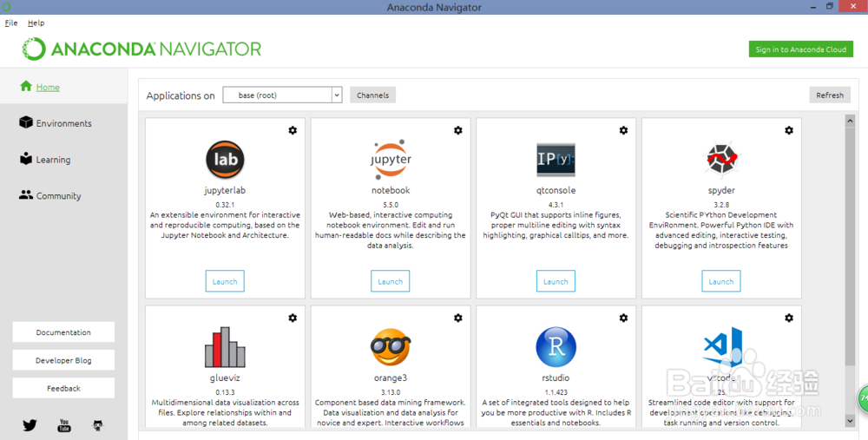Switch to the Environments tab

tap(63, 123)
